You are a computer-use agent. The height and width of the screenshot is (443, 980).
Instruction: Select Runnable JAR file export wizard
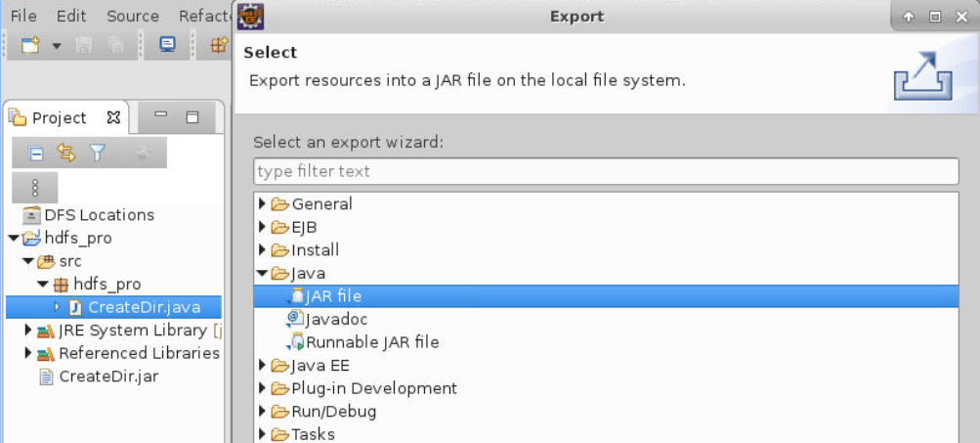(371, 342)
